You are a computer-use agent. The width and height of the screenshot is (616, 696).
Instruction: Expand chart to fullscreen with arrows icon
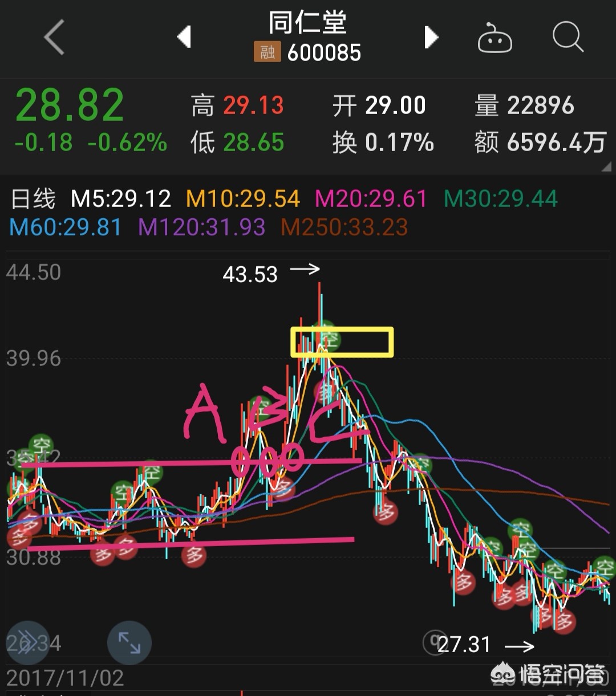129,643
